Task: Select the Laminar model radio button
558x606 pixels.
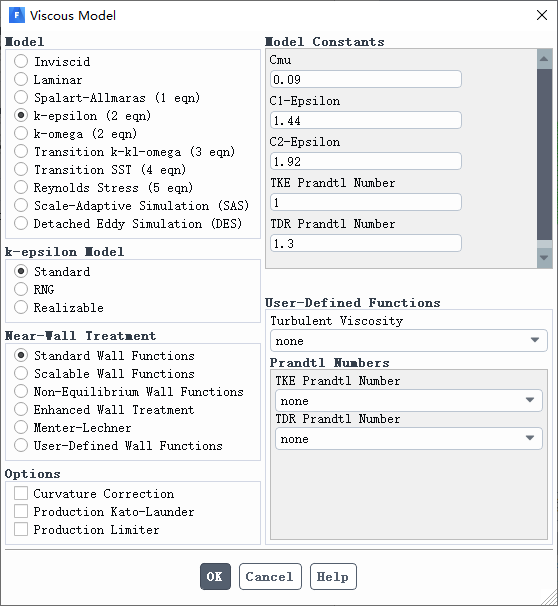Action: (x=21, y=79)
